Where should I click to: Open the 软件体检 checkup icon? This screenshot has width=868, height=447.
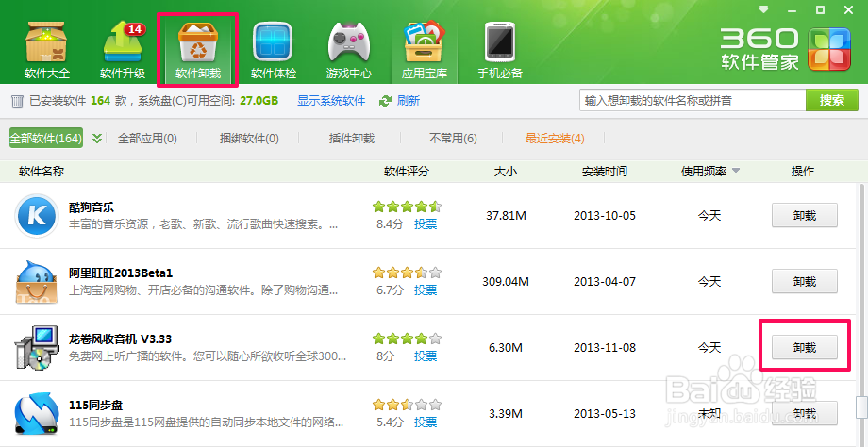coord(273,52)
